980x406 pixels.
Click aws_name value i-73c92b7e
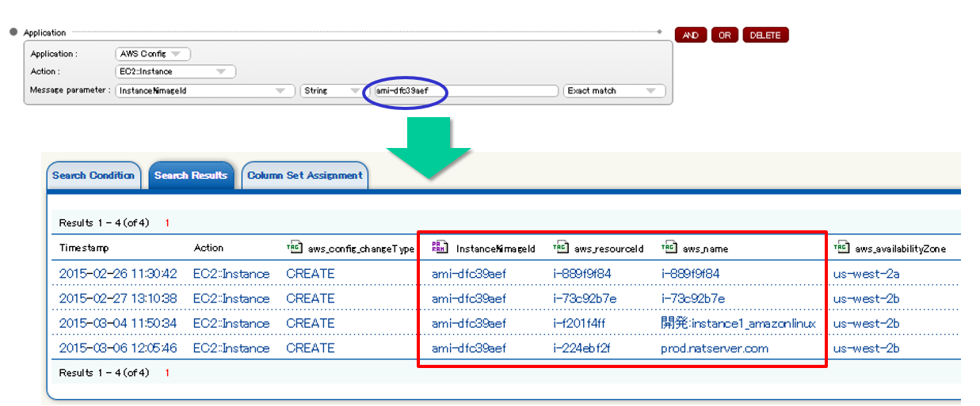point(693,298)
